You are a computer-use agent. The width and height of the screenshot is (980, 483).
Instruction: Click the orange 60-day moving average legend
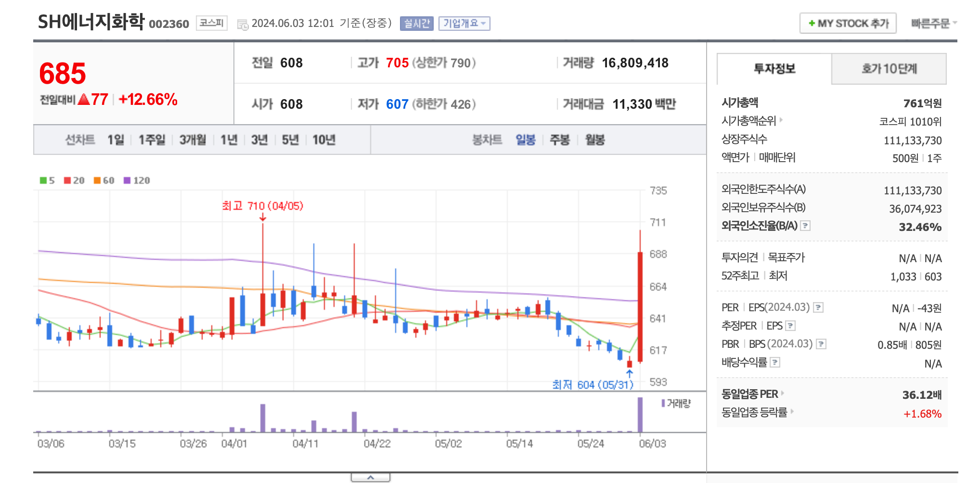[x=104, y=180]
